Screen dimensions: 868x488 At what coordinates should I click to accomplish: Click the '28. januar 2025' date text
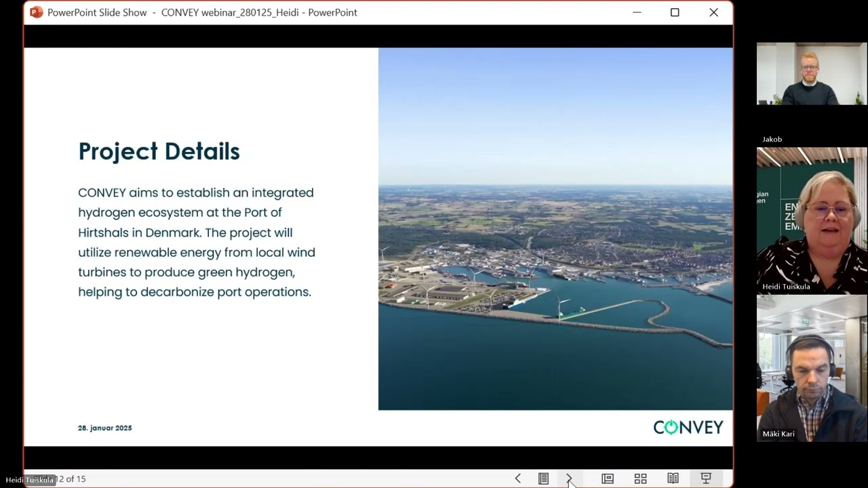105,428
